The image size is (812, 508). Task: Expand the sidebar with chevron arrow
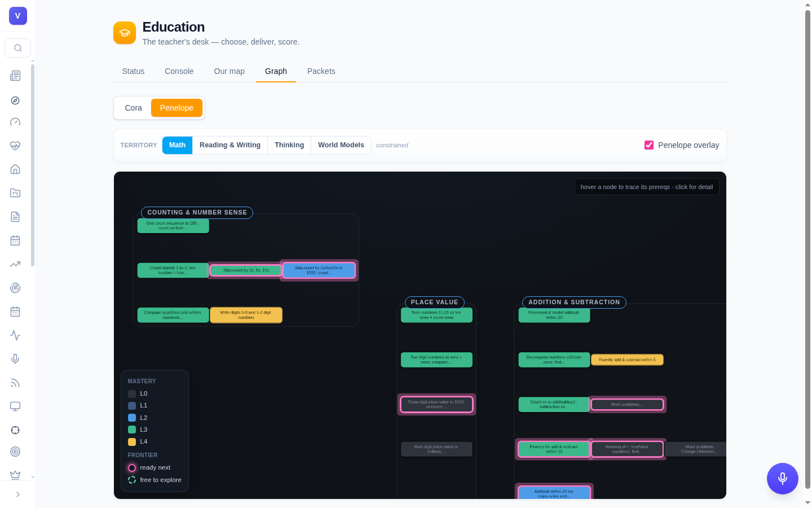(18, 494)
